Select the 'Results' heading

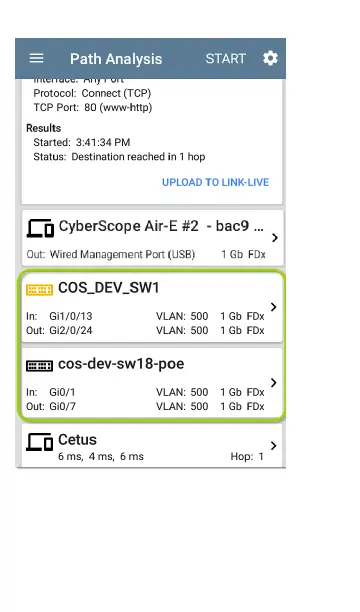pos(44,128)
